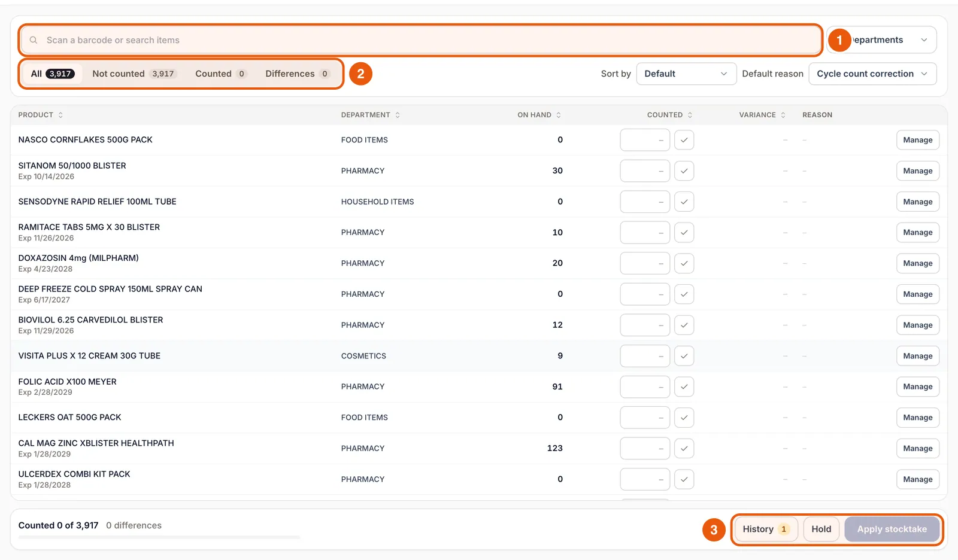The height and width of the screenshot is (560, 958).
Task: Select the All 3,917 tab
Action: (52, 74)
